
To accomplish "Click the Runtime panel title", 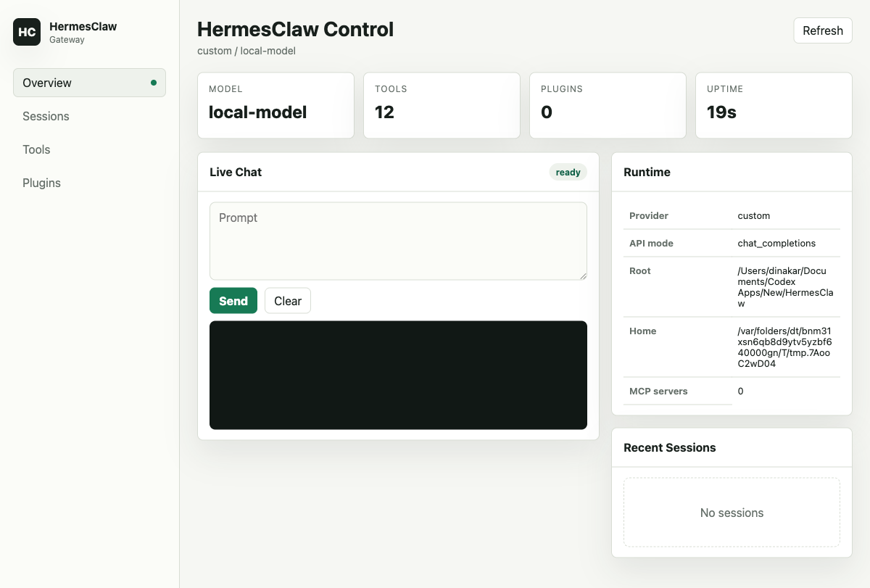I will point(647,172).
